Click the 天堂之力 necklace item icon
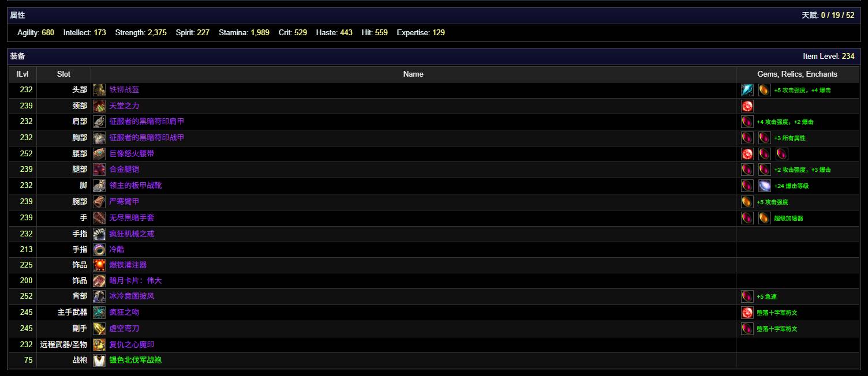The height and width of the screenshot is (376, 868). [99, 106]
